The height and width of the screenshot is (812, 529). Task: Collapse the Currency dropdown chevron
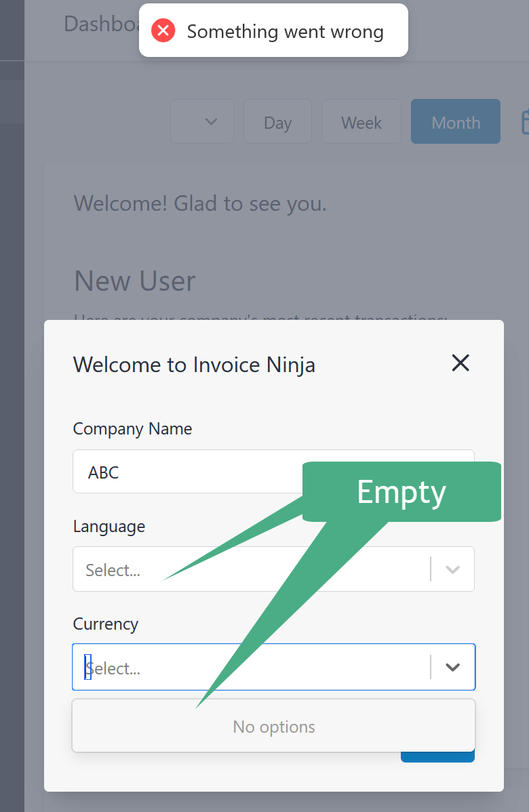pyautogui.click(x=453, y=667)
